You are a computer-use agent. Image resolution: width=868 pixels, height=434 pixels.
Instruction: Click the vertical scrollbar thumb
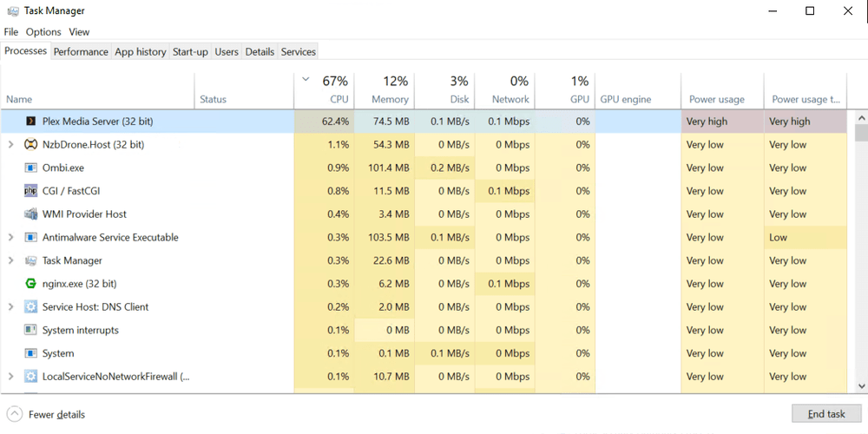click(x=861, y=134)
